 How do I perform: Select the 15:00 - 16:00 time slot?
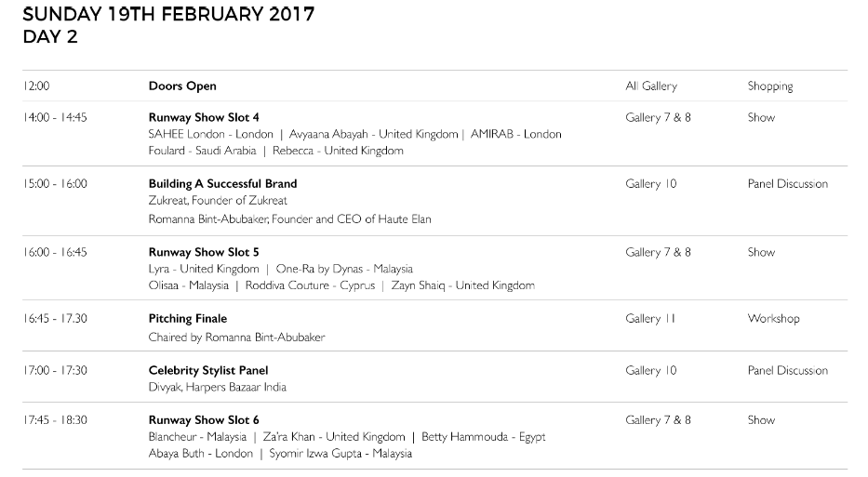(x=55, y=184)
